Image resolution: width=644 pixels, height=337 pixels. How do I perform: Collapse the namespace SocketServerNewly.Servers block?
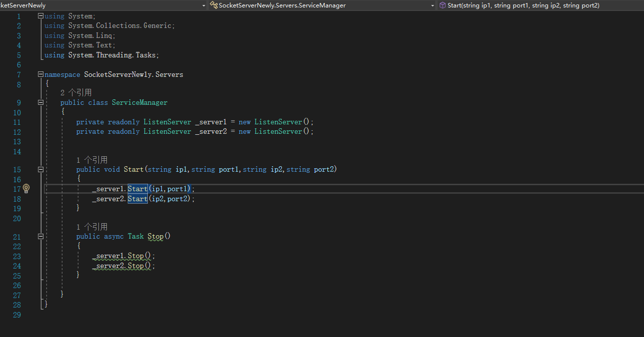pos(40,74)
